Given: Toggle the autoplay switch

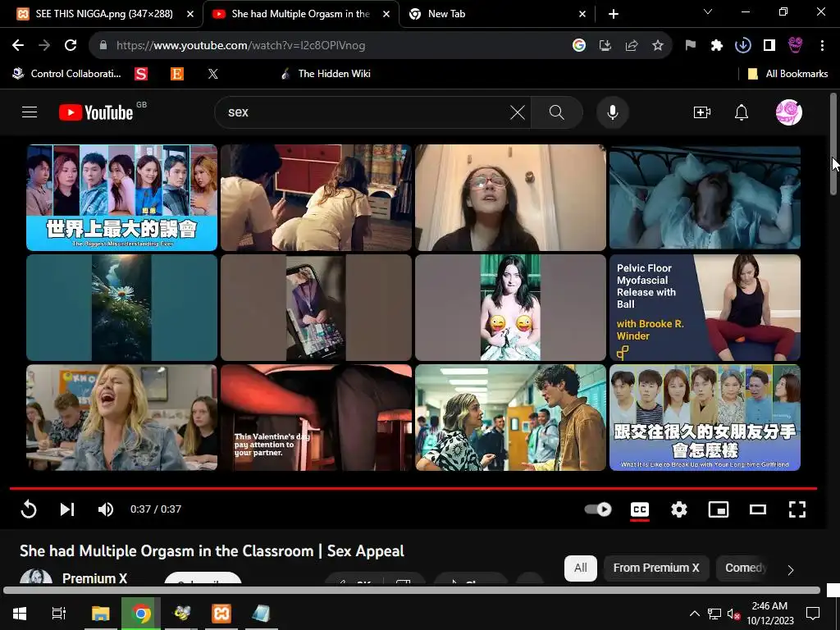Looking at the screenshot, I should coord(598,509).
